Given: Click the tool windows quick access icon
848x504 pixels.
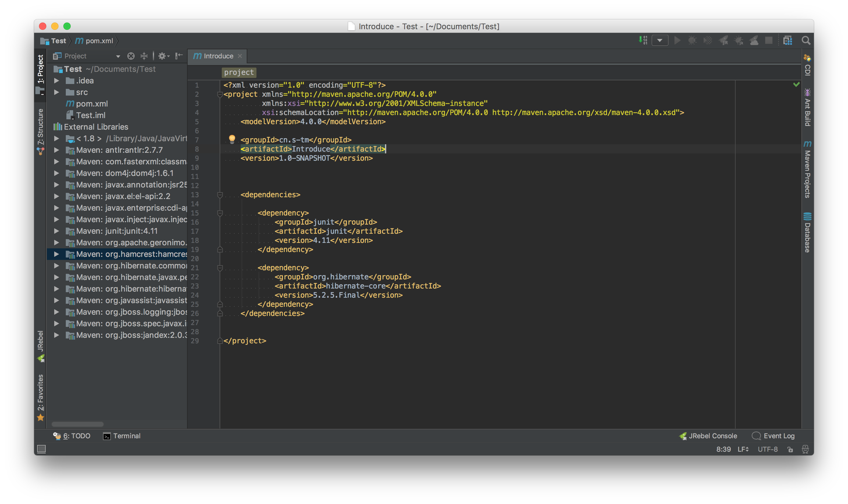Looking at the screenshot, I should pyautogui.click(x=41, y=449).
